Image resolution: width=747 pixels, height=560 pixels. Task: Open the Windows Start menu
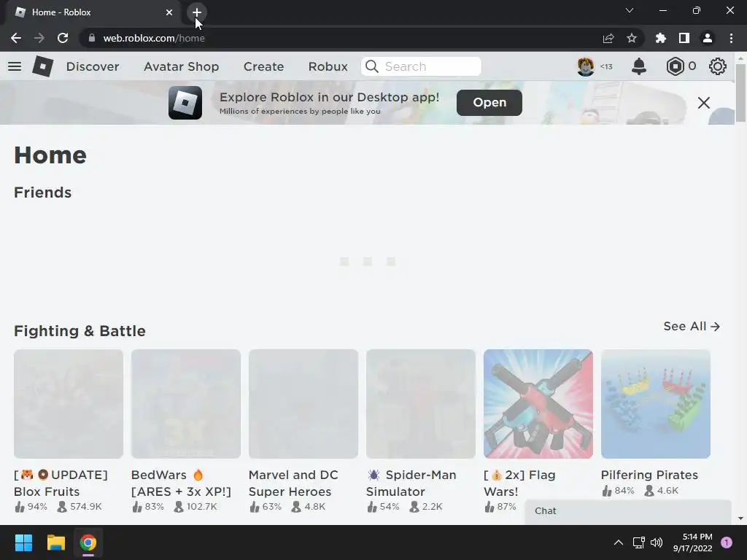pos(23,542)
